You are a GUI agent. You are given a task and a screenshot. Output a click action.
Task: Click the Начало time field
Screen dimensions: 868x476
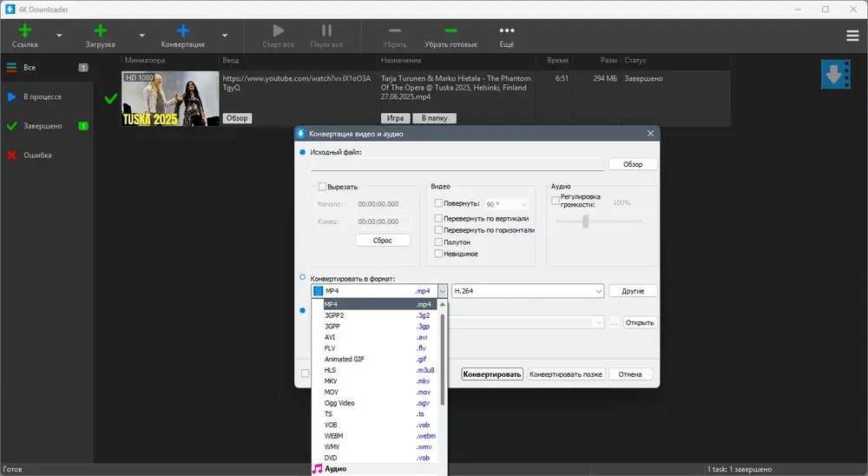pos(383,204)
